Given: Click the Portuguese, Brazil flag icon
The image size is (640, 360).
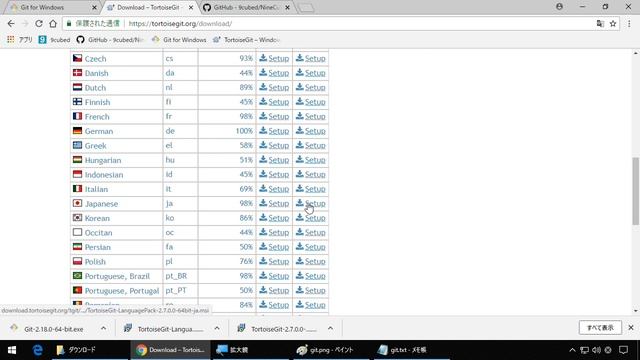Looking at the screenshot, I should click(78, 276).
